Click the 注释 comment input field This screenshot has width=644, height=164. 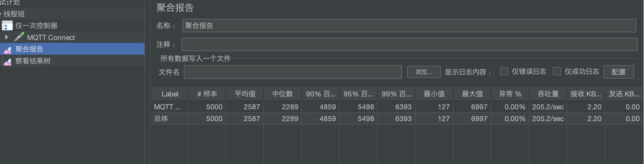click(x=409, y=44)
